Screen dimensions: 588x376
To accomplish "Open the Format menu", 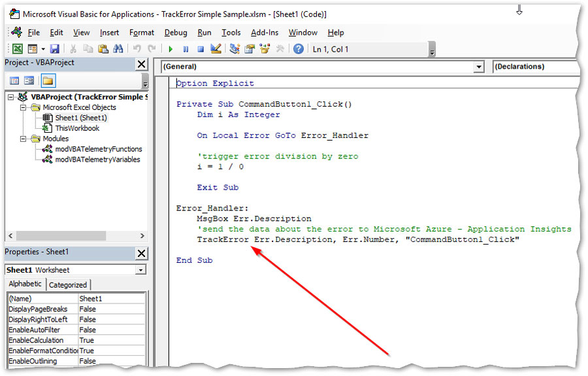I will click(x=142, y=33).
